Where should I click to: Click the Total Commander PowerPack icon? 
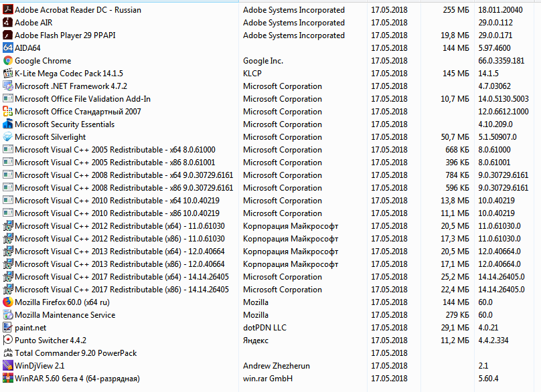coord(7,353)
